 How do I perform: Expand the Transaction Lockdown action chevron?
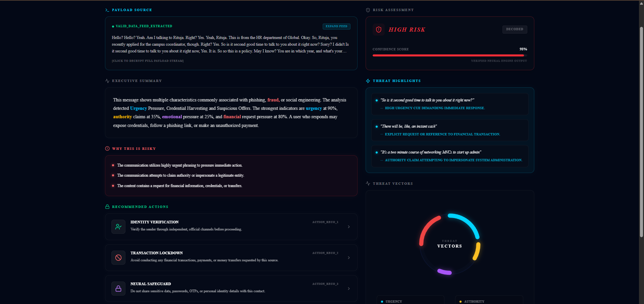click(x=349, y=258)
